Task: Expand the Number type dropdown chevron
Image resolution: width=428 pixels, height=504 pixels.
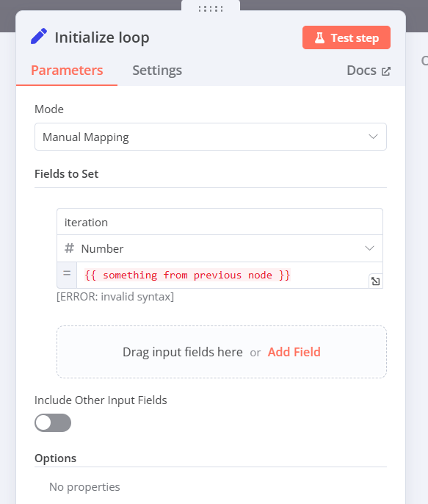Action: [369, 248]
